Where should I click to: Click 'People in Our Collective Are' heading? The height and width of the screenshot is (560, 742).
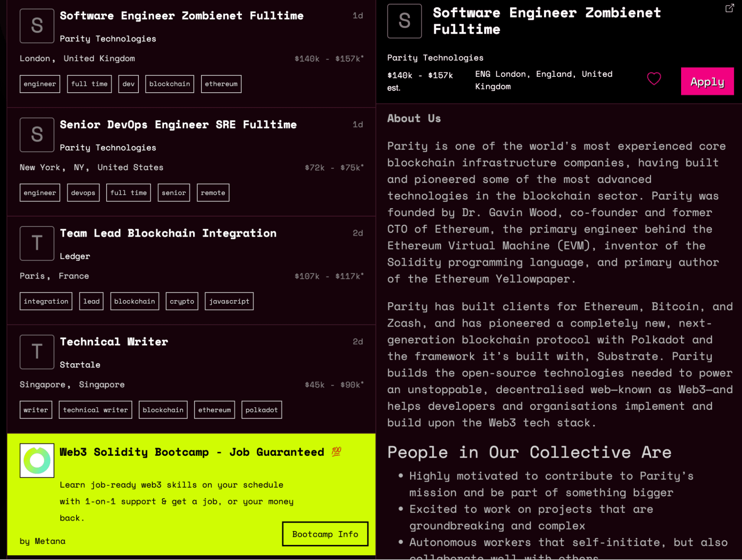pyautogui.click(x=529, y=452)
